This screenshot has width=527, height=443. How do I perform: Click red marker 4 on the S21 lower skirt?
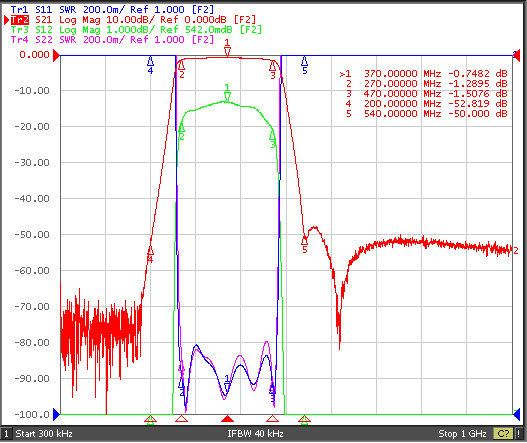coord(150,255)
